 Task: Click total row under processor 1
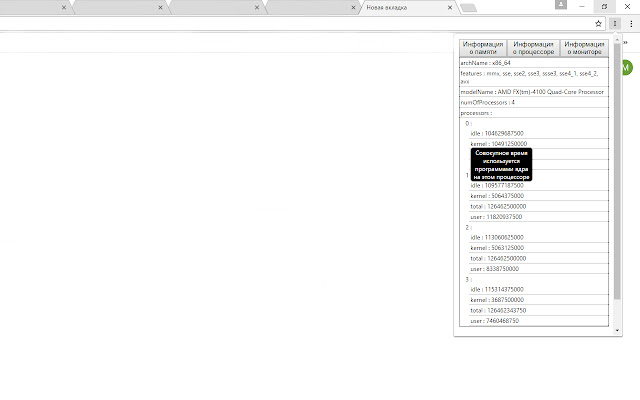539,207
